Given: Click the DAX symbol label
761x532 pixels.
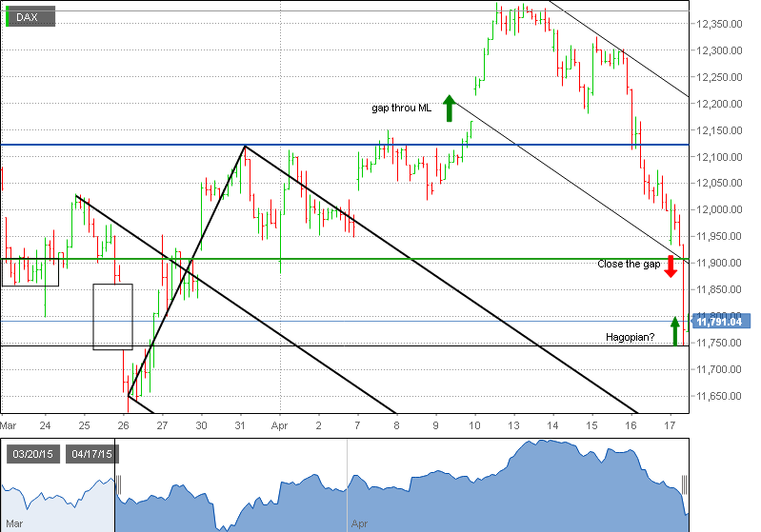Looking at the screenshot, I should coord(30,17).
